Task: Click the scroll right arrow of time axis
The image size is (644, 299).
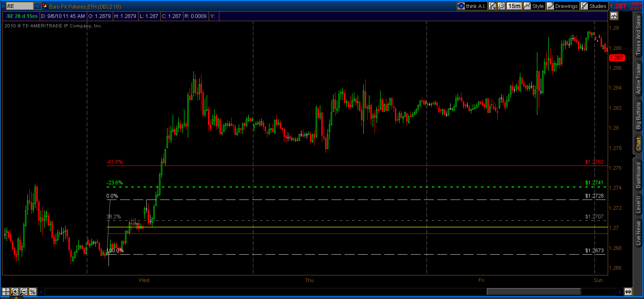Action: 619,291
